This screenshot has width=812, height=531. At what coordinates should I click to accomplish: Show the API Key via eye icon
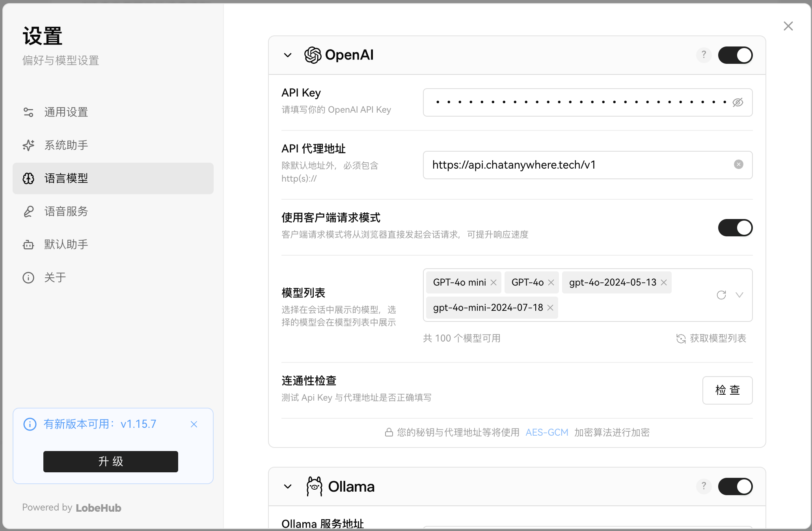(x=738, y=102)
